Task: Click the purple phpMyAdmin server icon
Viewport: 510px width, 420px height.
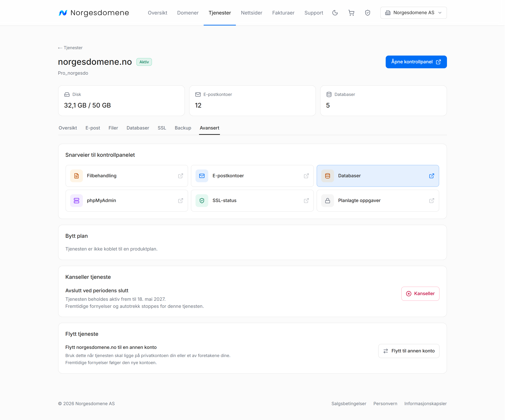Action: coord(76,201)
